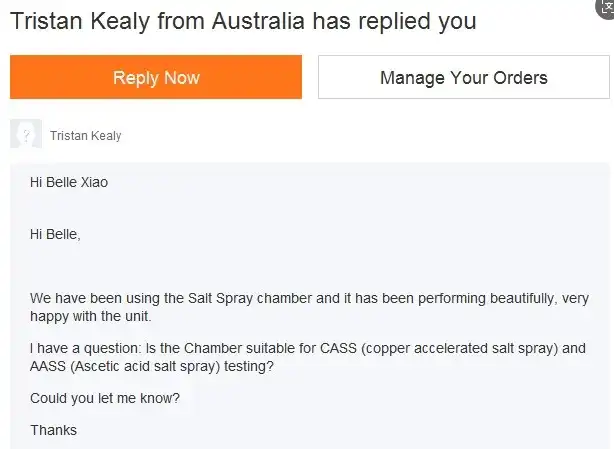Image resolution: width=614 pixels, height=449 pixels.
Task: Click the orange Reply Now button
Action: (x=156, y=77)
